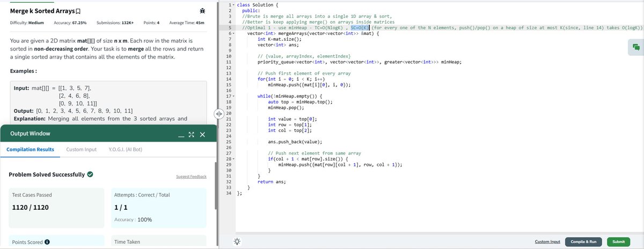Collapse the if block fold arrow
The height and width of the screenshot is (249, 644).
pos(233,159)
